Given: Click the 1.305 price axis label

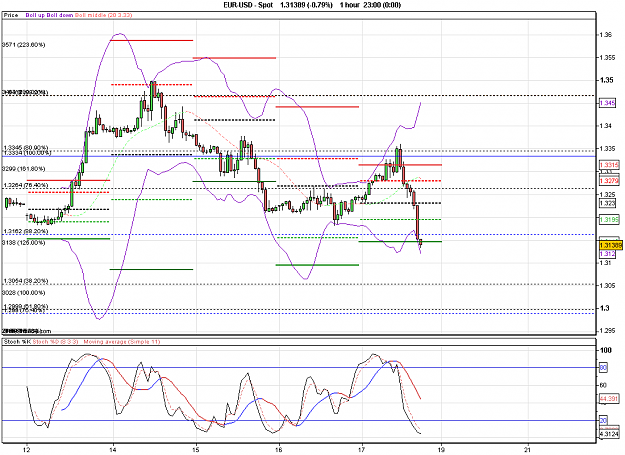Looking at the screenshot, I should tap(607, 285).
